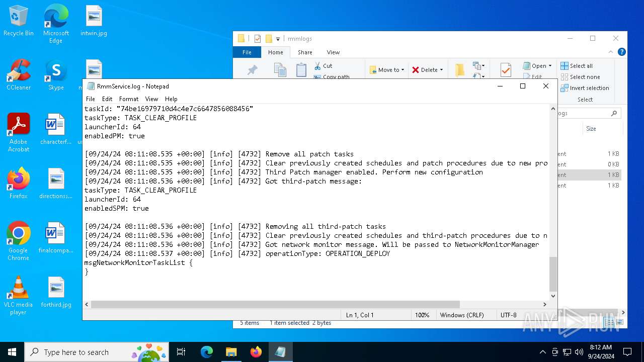Switch to Share tab in Explorer
644x362 pixels.
[305, 52]
